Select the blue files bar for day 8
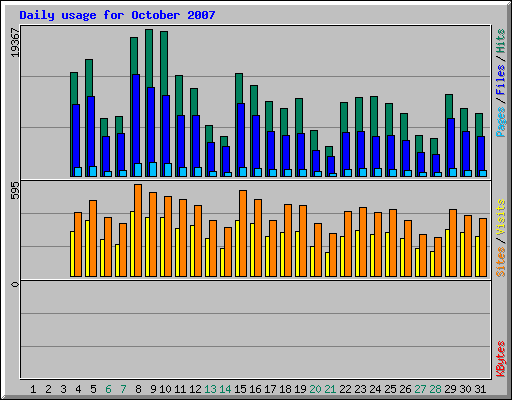This screenshot has height=400, width=512. click(x=136, y=119)
